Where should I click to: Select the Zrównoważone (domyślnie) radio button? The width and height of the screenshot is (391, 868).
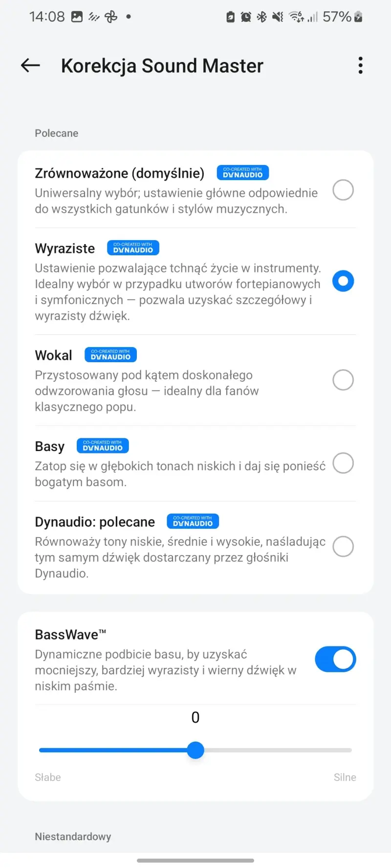[343, 190]
